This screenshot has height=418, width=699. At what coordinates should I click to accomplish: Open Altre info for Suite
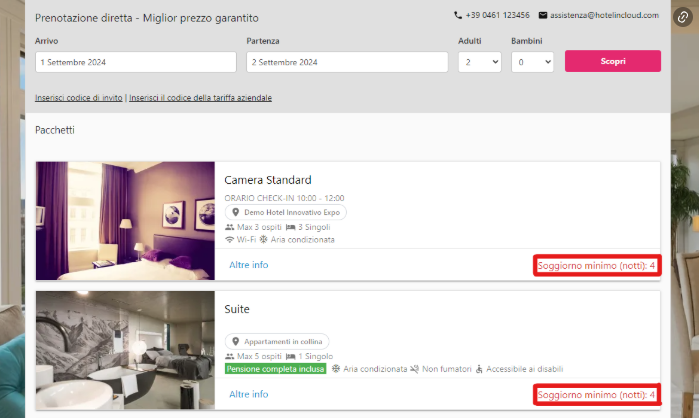(x=248, y=394)
